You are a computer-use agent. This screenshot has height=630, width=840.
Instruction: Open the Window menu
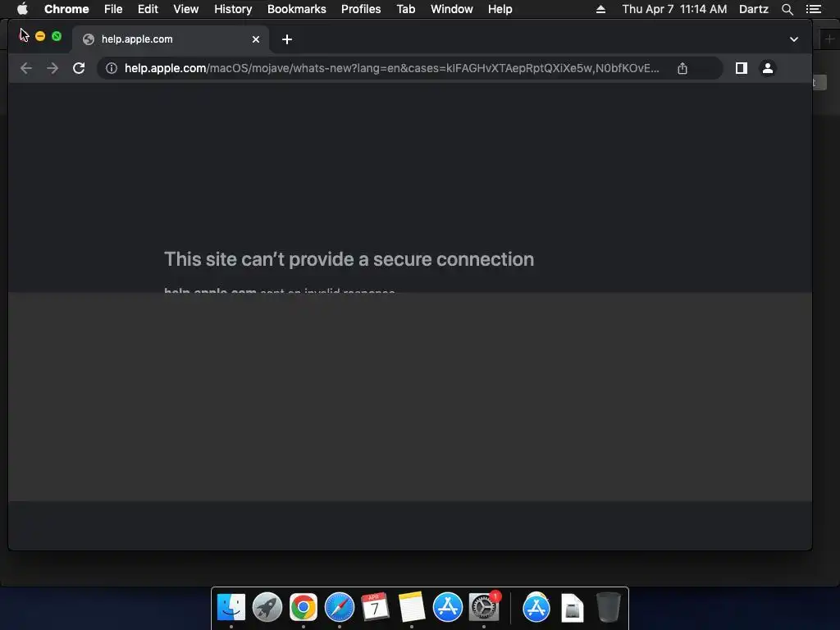452,9
